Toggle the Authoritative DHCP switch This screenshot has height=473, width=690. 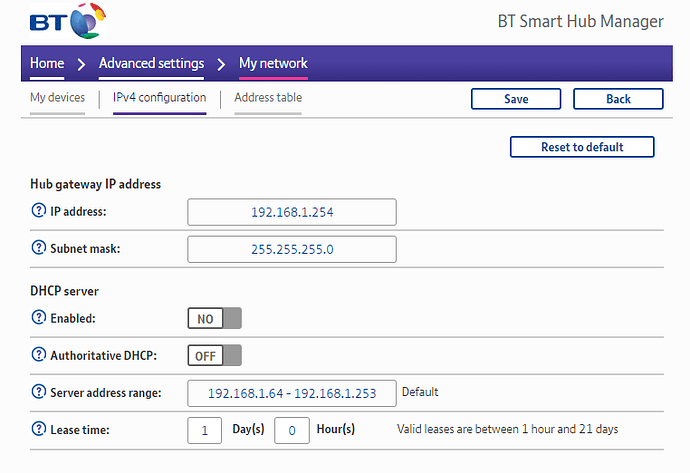click(214, 355)
